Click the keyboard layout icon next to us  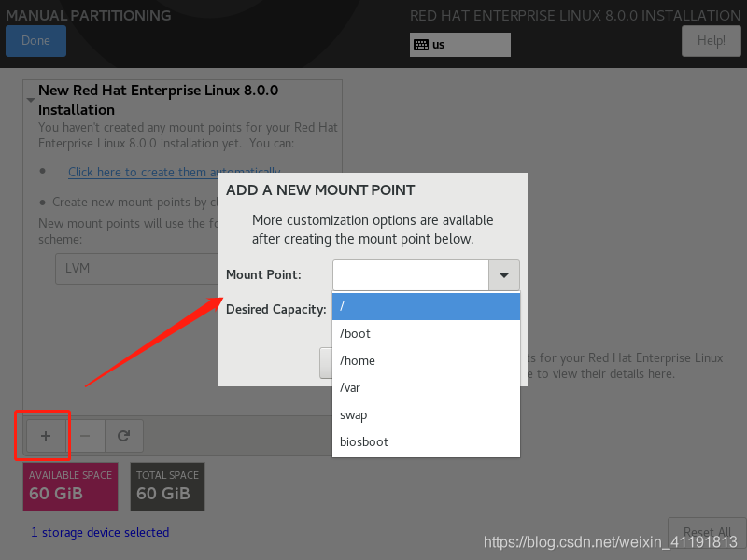coord(421,45)
